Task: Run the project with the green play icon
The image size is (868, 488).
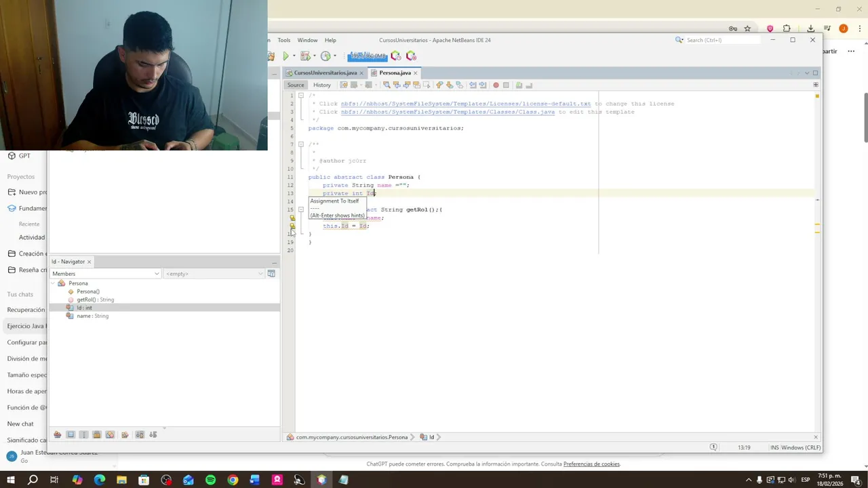Action: (x=285, y=56)
